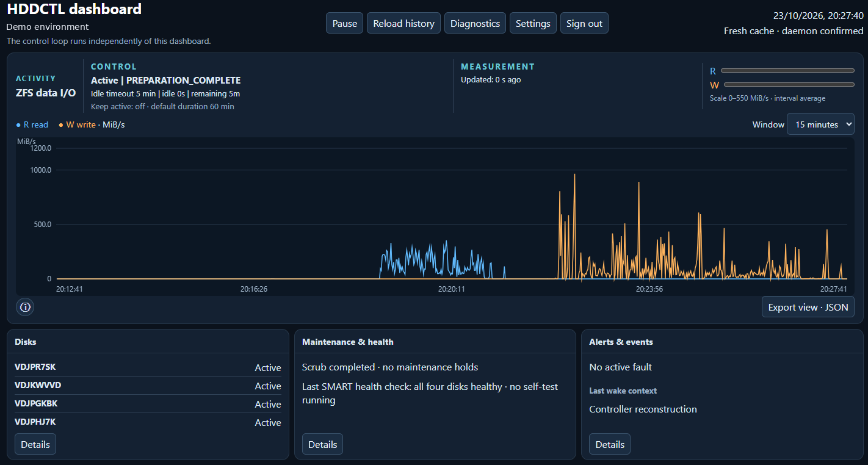This screenshot has width=868, height=465.
Task: Click the "Controller reconstruction" wake context
Action: tap(643, 409)
